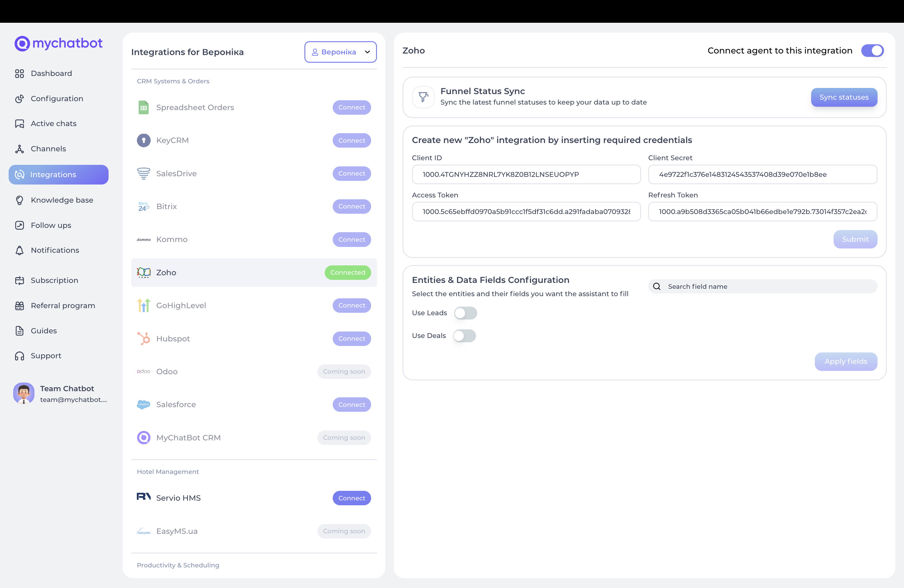Open Team Chatbot profile avatar
This screenshot has height=588, width=904.
[24, 394]
